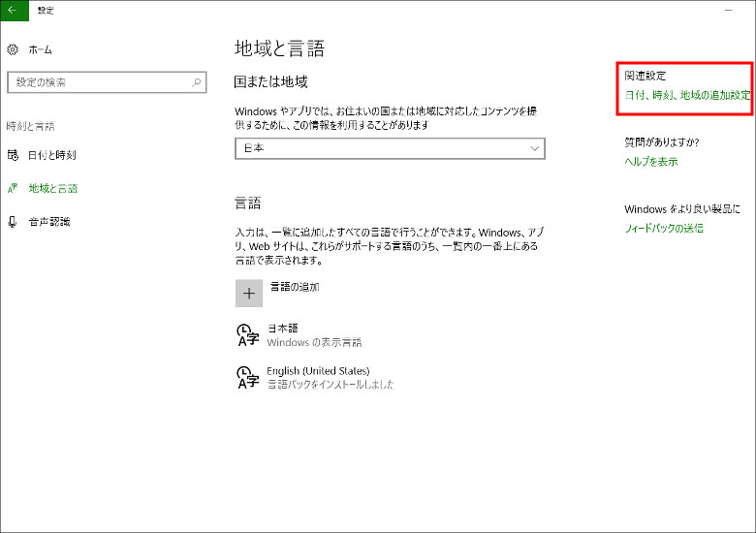Expand country list via chevron arrow
Screen dimensions: 756x533
(x=534, y=148)
